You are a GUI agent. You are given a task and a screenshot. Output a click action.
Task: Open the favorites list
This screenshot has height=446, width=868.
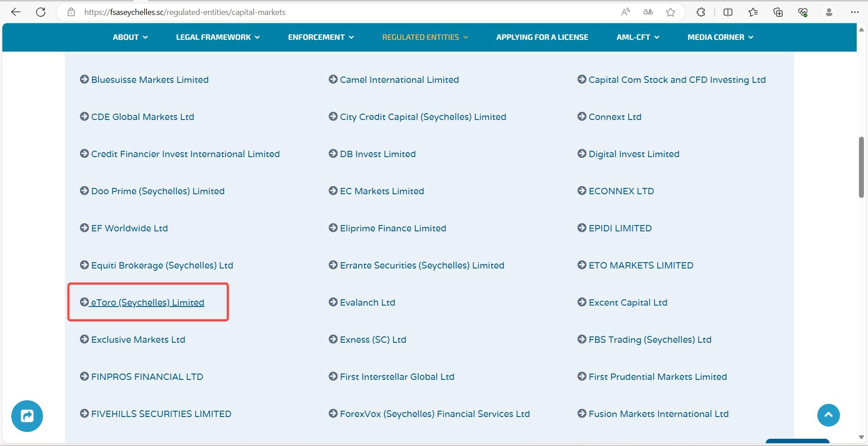pyautogui.click(x=753, y=12)
